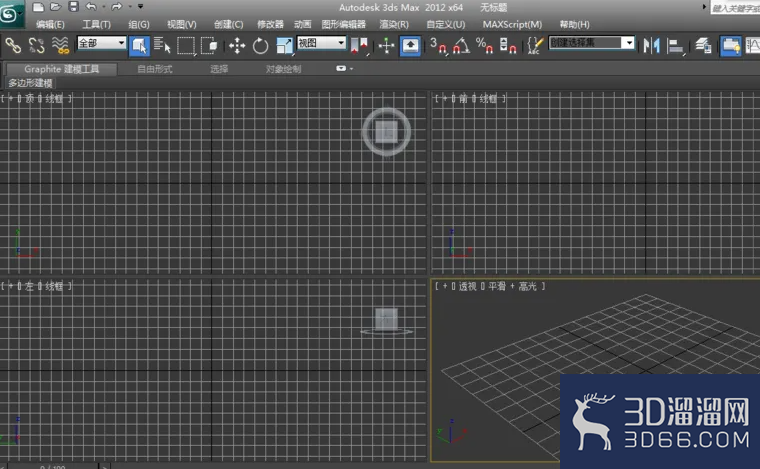This screenshot has width=760, height=469.
Task: Open the 渲染(R) menu
Action: pos(393,24)
